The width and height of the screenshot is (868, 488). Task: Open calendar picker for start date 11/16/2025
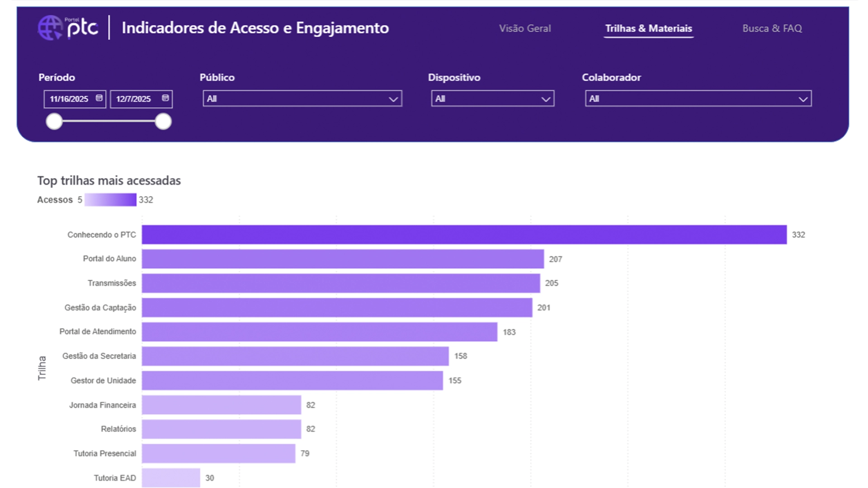coord(99,99)
